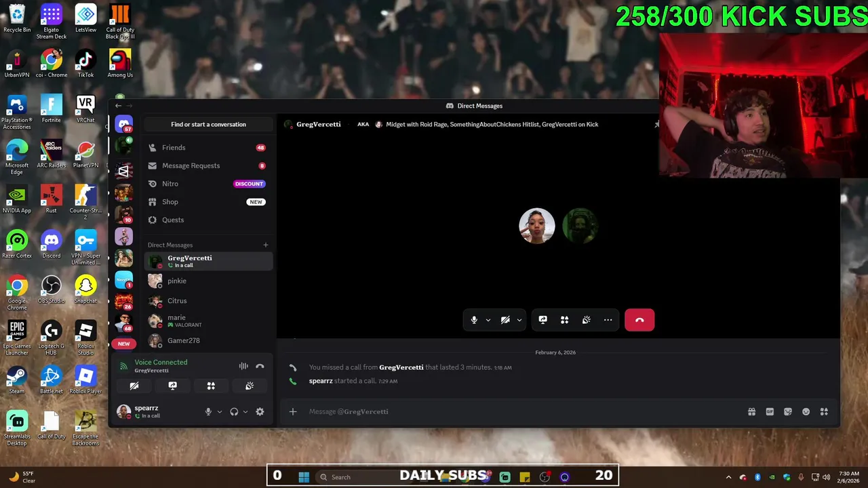This screenshot has height=488, width=868.
Task: Share screen from the Voice Connected panel
Action: 173,386
